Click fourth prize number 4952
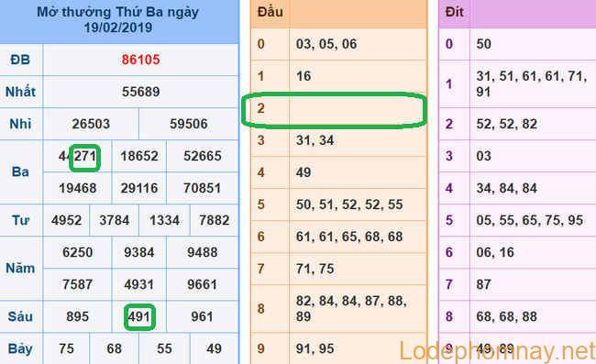Image resolution: width=596 pixels, height=364 pixels. point(67,220)
